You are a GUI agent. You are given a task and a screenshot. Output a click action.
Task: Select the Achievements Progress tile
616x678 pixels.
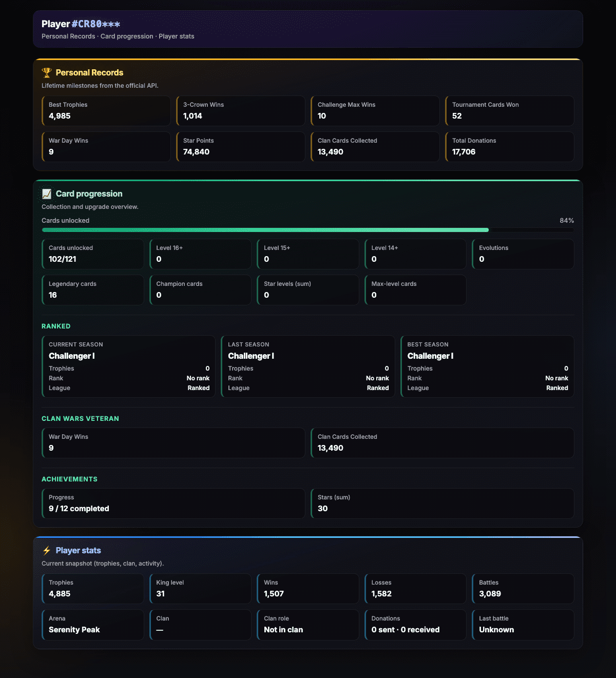pos(174,503)
